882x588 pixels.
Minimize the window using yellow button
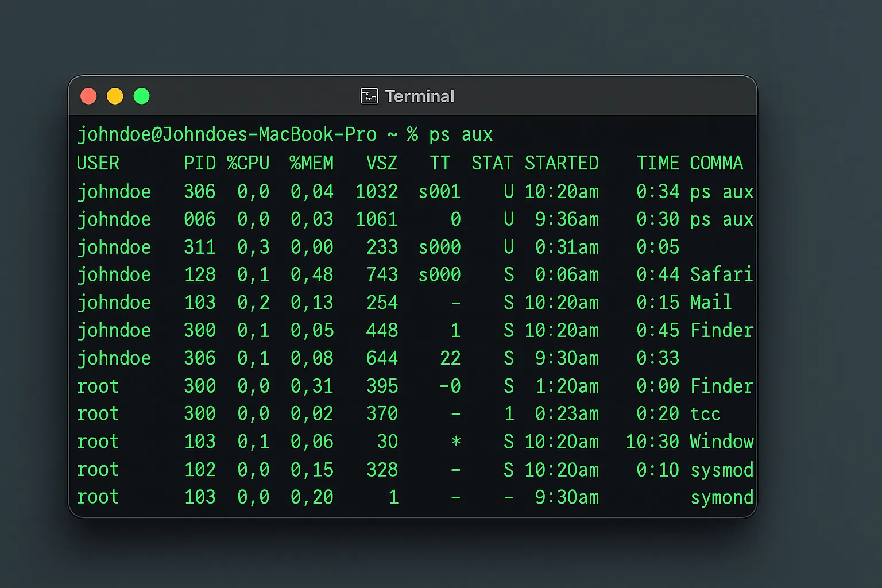[x=115, y=96]
